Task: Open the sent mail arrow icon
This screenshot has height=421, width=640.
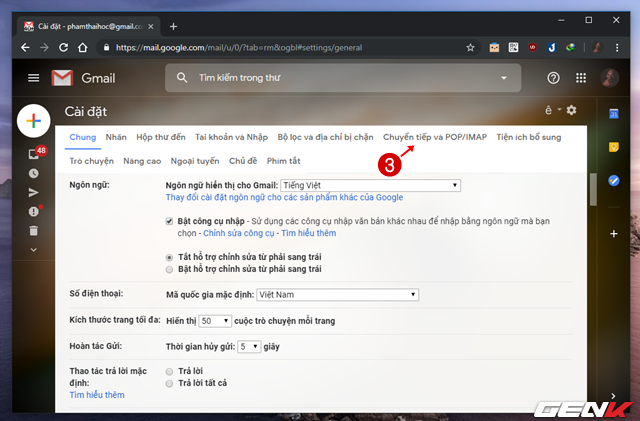Action: 33,192
